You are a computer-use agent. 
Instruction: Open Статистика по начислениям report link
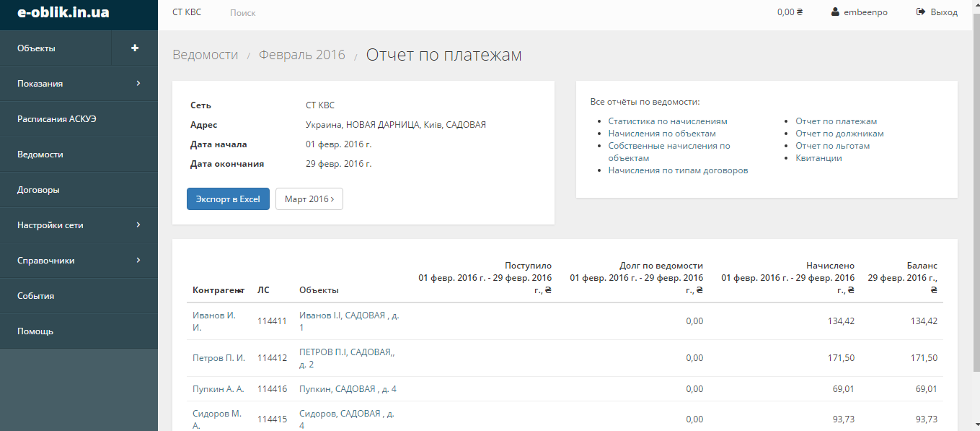667,121
